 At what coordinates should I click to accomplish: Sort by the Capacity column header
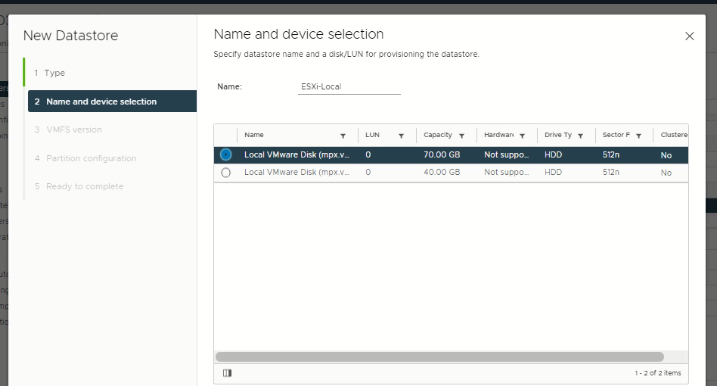tap(438, 134)
